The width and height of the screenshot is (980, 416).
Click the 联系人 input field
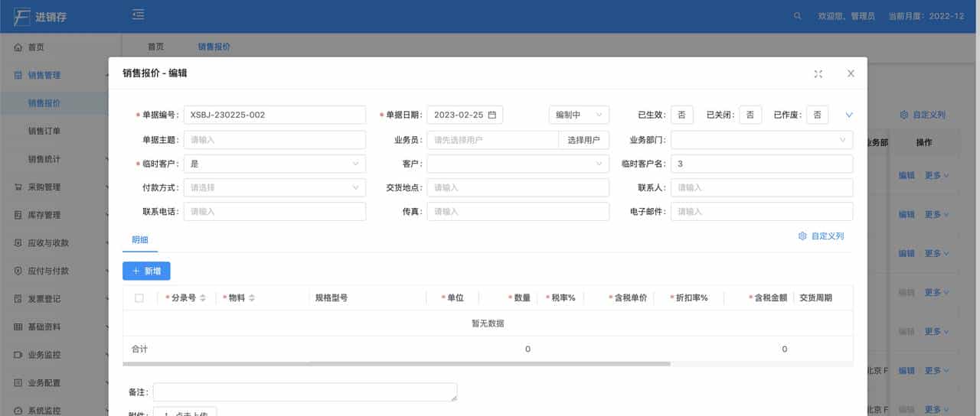click(762, 187)
